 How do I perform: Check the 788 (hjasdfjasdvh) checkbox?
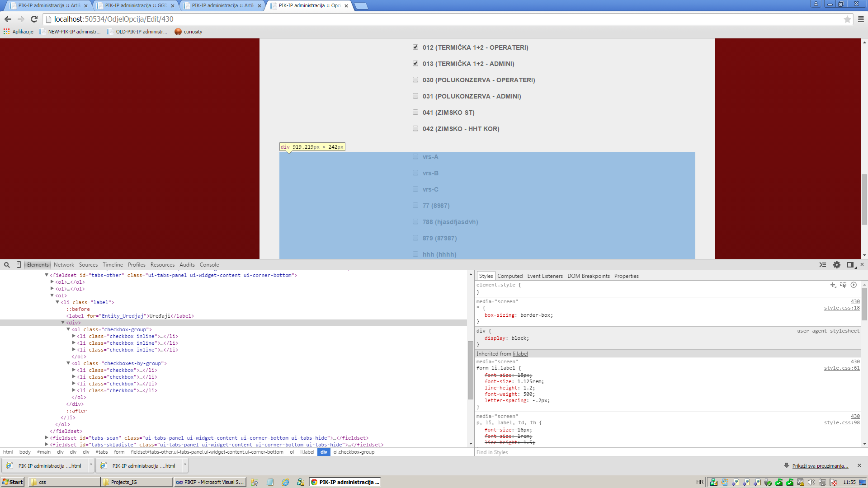(415, 221)
